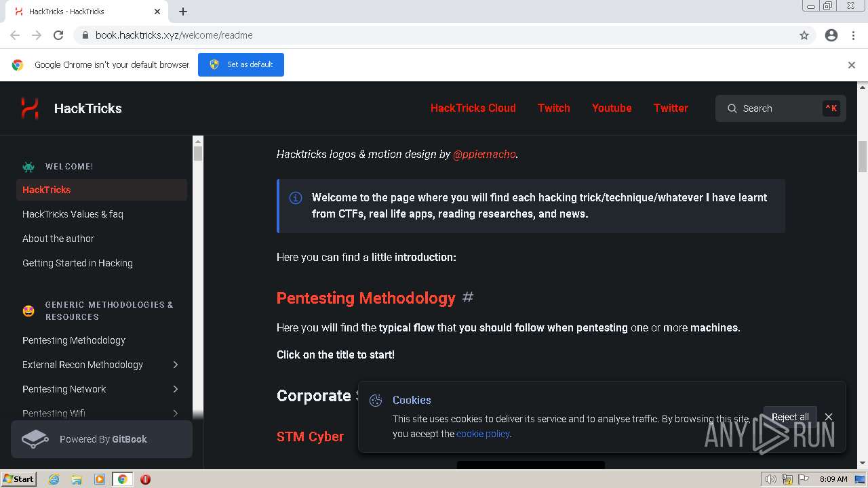Image resolution: width=868 pixels, height=488 pixels.
Task: Go back to the previous page
Action: [x=15, y=35]
